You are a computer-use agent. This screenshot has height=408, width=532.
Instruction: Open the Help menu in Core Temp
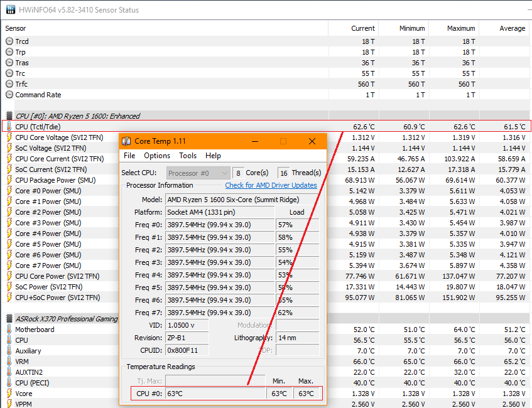(x=213, y=156)
